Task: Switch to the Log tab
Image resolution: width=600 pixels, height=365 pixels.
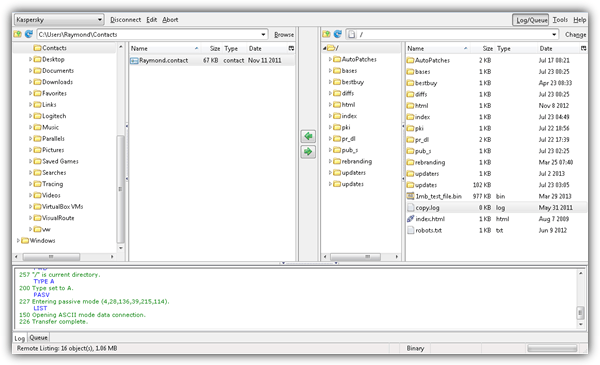Action: [x=20, y=338]
